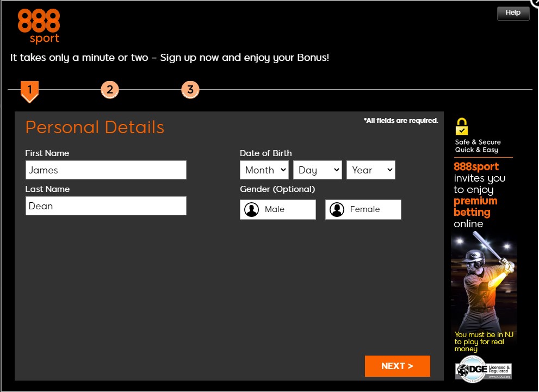Open the Month dropdown
This screenshot has width=539, height=392.
[x=264, y=170]
